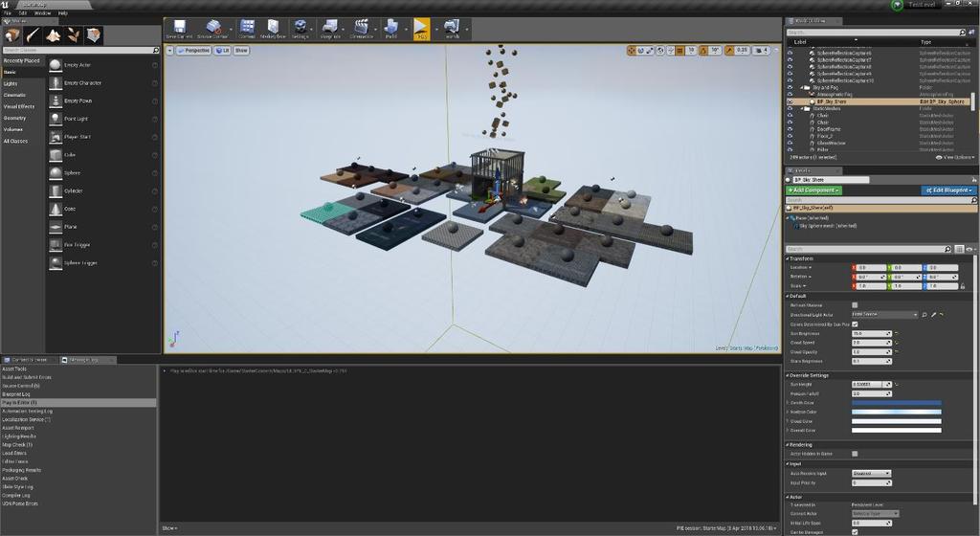980x536 pixels.
Task: Open the Auto Receive Input dropdown
Action: [871, 474]
